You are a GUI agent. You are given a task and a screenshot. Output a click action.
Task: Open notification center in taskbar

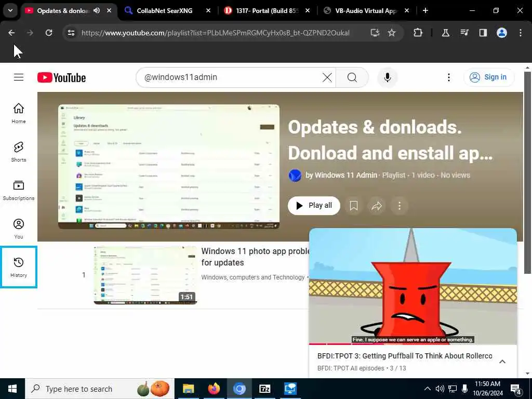[x=516, y=389]
